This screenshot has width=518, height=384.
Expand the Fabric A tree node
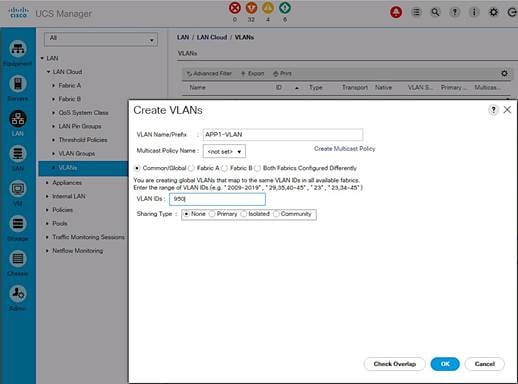53,86
